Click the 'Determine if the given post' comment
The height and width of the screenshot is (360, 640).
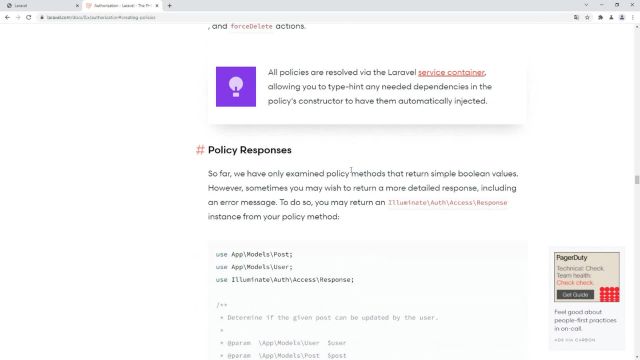click(x=329, y=318)
